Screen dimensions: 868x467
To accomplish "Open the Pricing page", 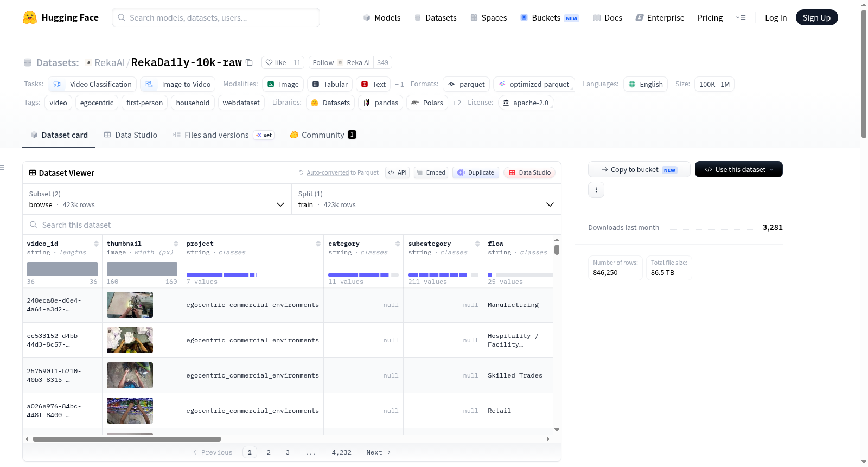I will 710,17.
